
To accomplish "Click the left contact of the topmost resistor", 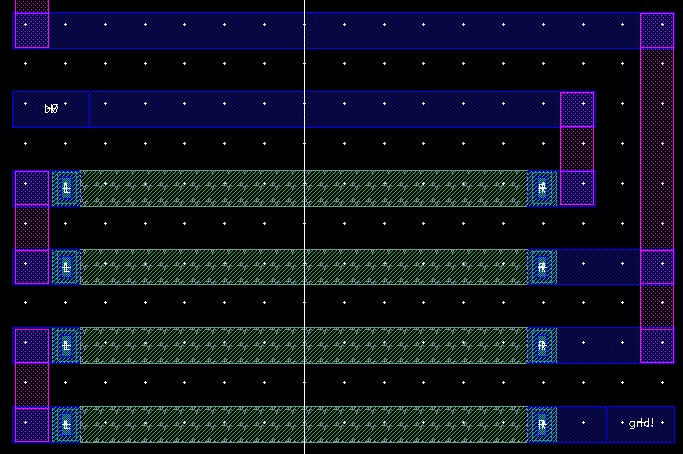I will 66,188.
